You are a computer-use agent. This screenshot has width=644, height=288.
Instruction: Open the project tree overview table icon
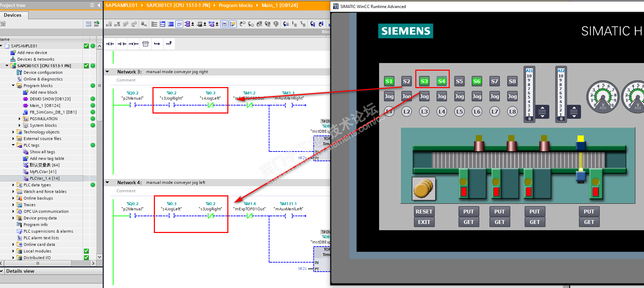pos(88,24)
